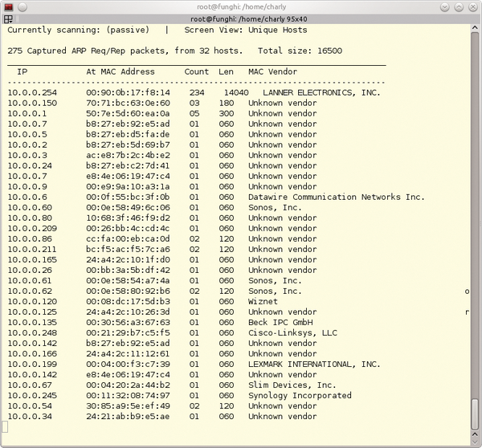The height and width of the screenshot is (448, 482).
Task: Select IP address 10.0.0.150
Action: tap(32, 103)
